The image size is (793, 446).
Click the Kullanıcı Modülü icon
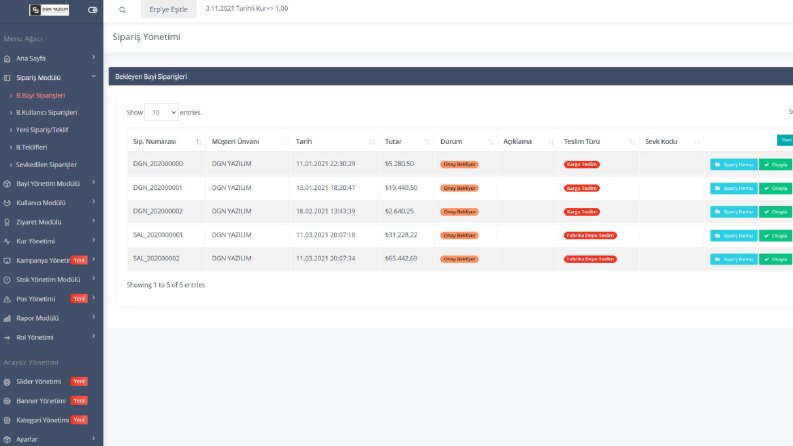pyautogui.click(x=7, y=203)
